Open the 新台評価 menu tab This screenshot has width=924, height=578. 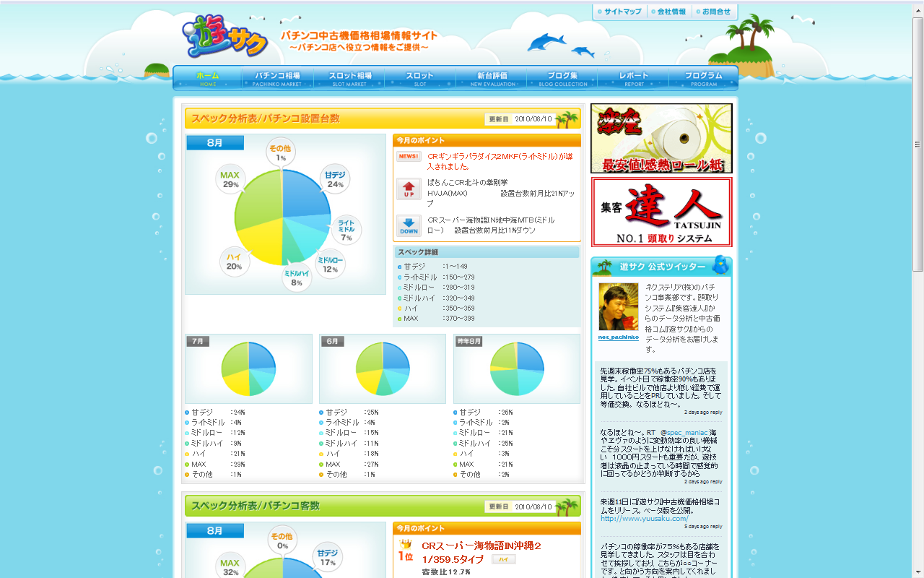pos(492,78)
